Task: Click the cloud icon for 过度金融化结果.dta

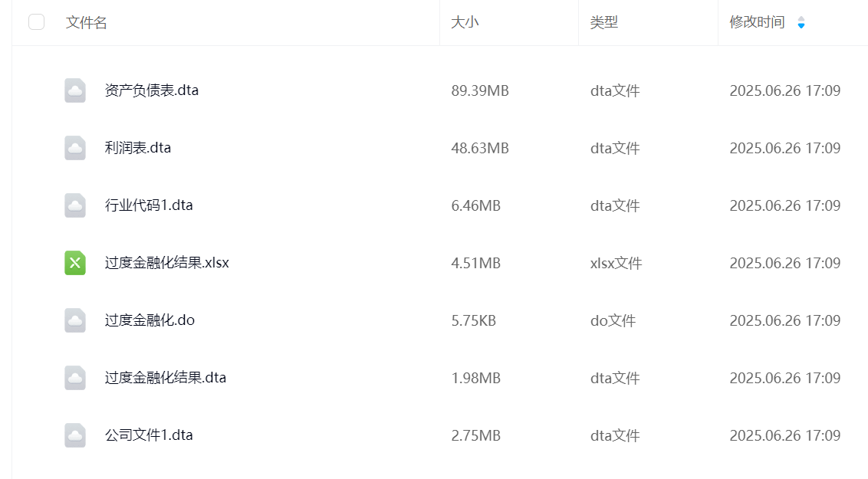Action: [x=75, y=378]
